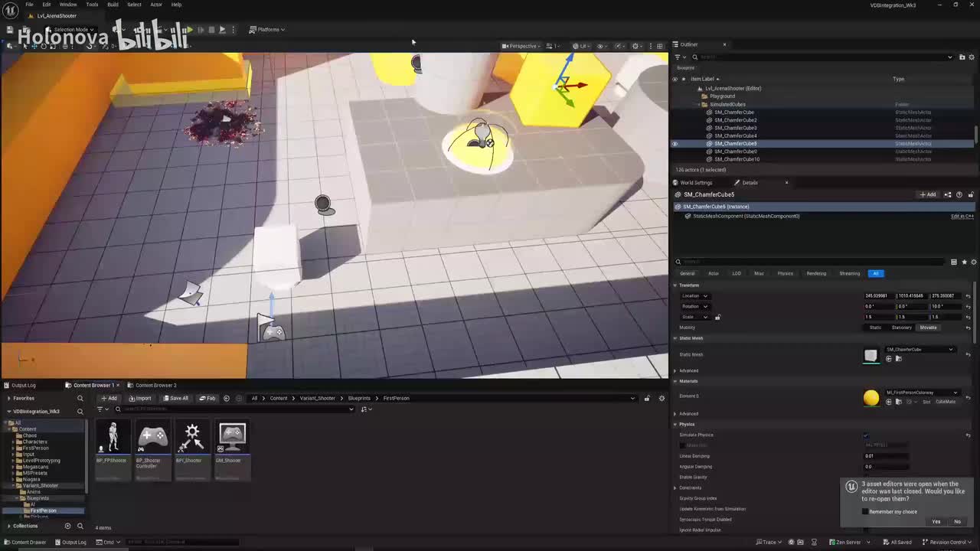The height and width of the screenshot is (551, 980).
Task: Set Mobility to Movable
Action: pos(928,328)
